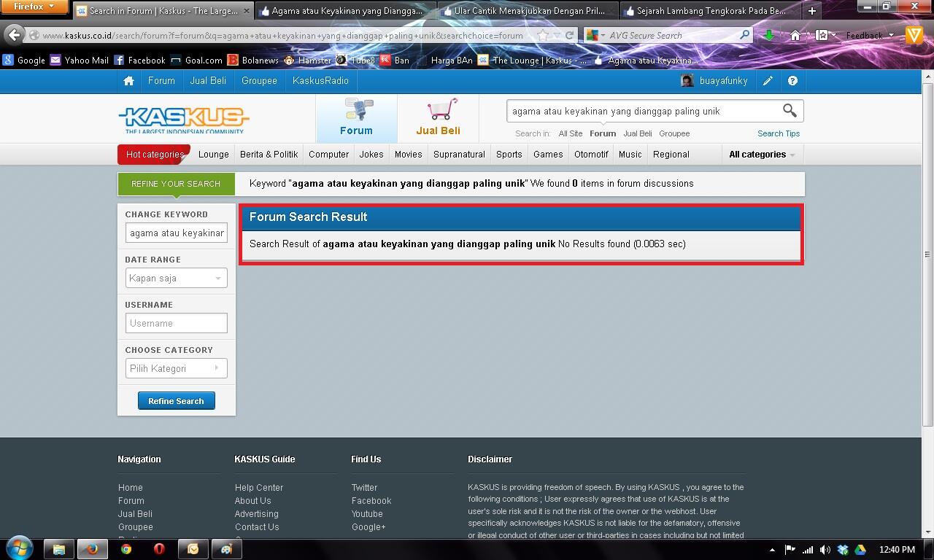The width and height of the screenshot is (934, 560).
Task: Open Google Drive tray icon
Action: pyautogui.click(x=860, y=550)
